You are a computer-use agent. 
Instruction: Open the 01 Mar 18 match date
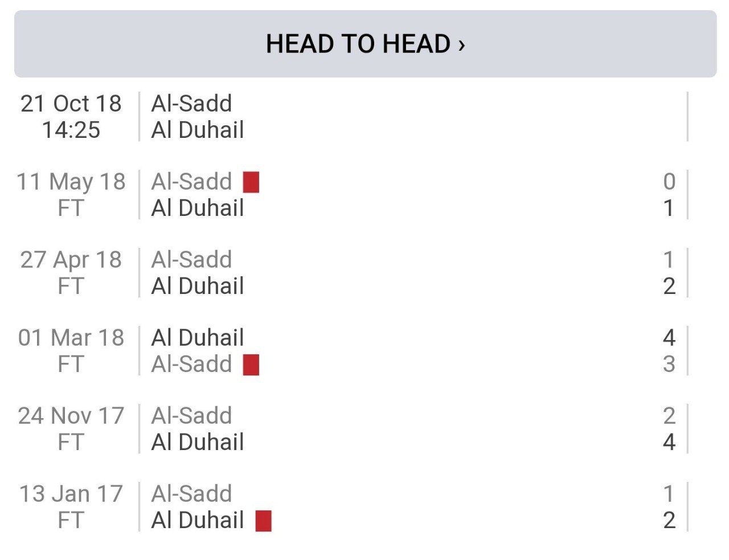[71, 338]
